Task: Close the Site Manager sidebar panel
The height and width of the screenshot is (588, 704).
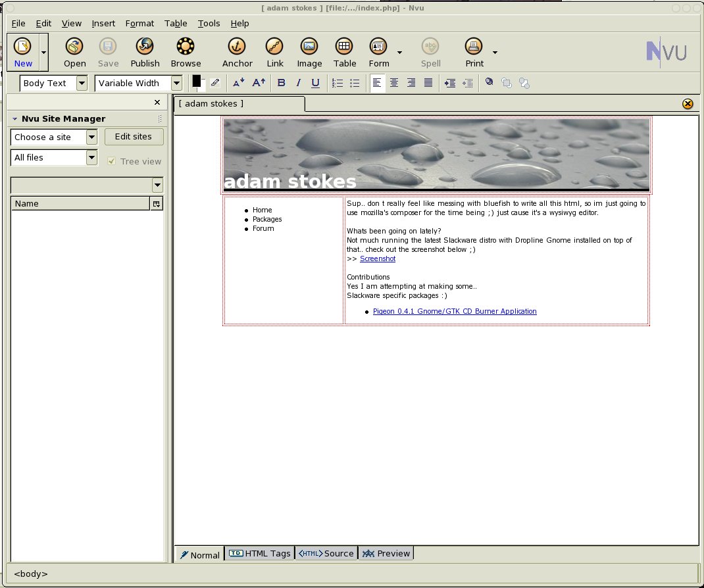Action: coord(157,102)
